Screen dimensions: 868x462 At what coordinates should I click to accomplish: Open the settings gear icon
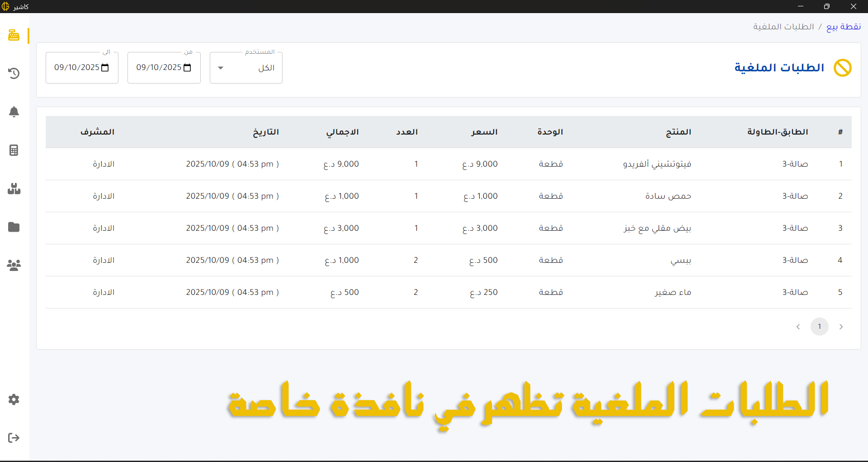coord(14,399)
